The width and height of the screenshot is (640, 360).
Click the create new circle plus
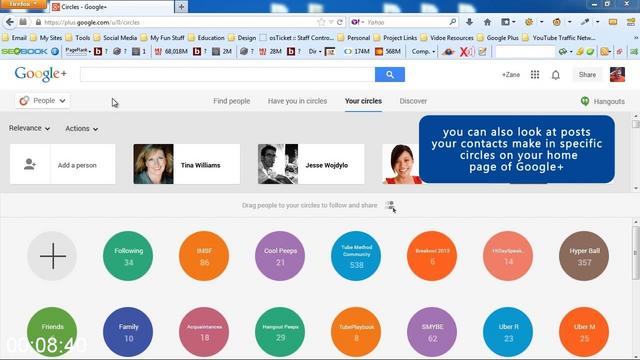tap(52, 256)
